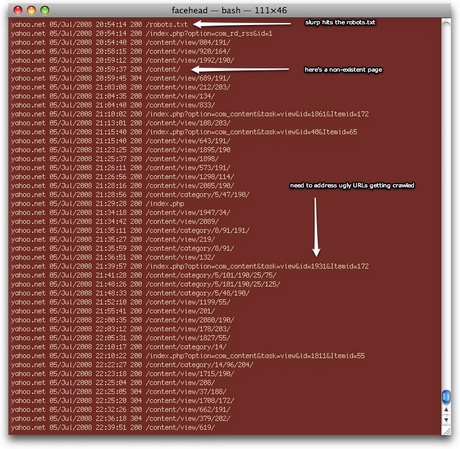
Task: Minimize the window with the yellow button
Action: [31, 10]
